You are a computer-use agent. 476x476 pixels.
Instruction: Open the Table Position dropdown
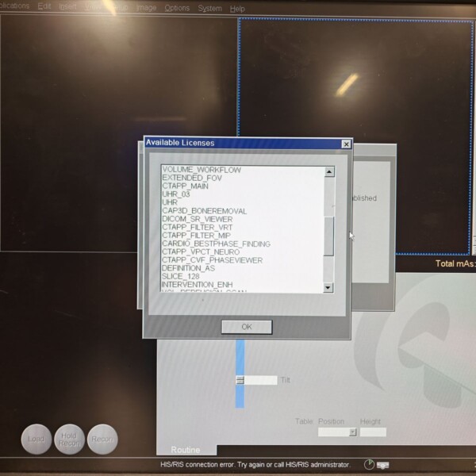pyautogui.click(x=352, y=432)
